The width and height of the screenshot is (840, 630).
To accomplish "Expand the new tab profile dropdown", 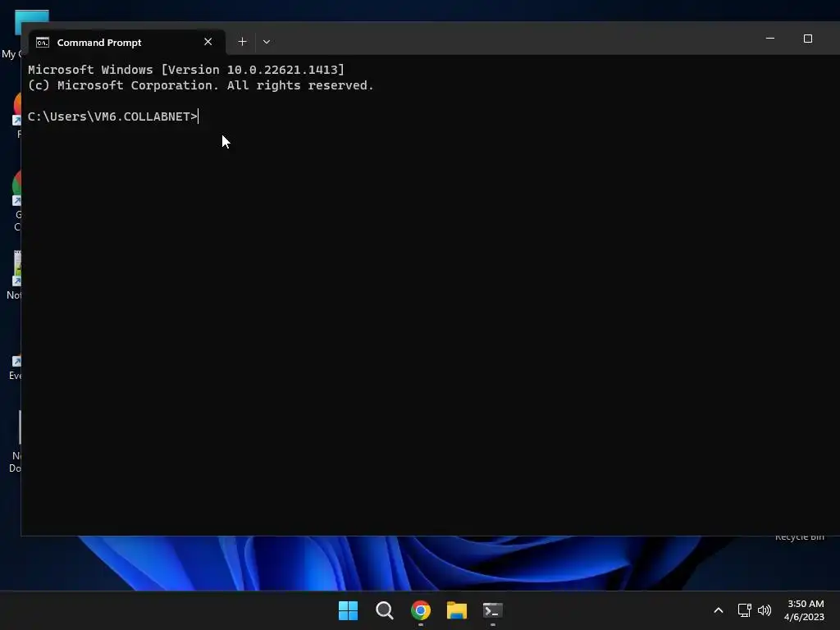I will click(267, 42).
